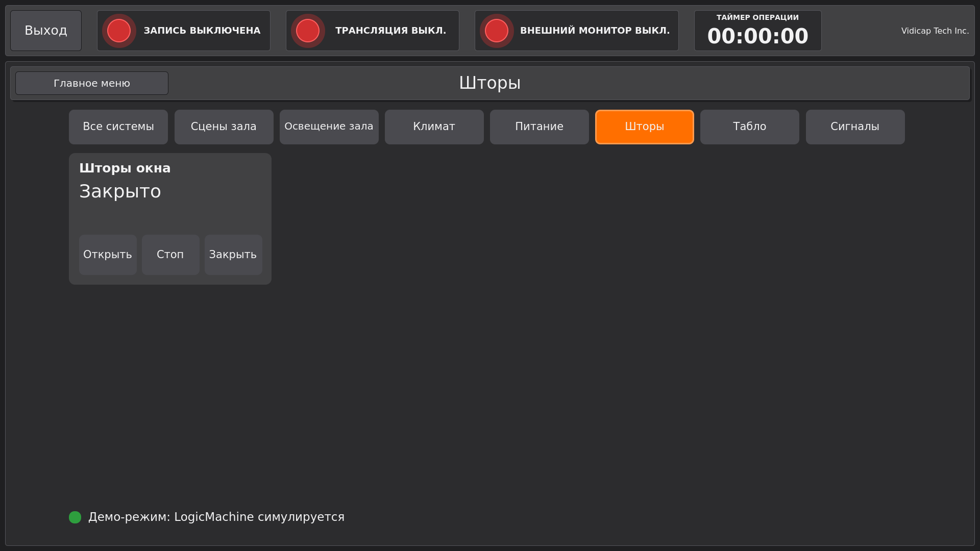Click Стоп to stop curtains
This screenshot has width=980, height=551.
pyautogui.click(x=170, y=255)
